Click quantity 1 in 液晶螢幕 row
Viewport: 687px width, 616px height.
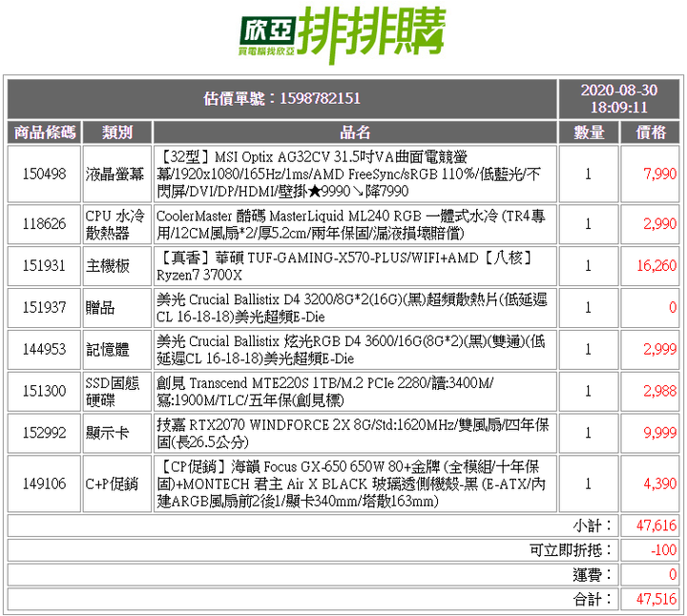click(588, 174)
